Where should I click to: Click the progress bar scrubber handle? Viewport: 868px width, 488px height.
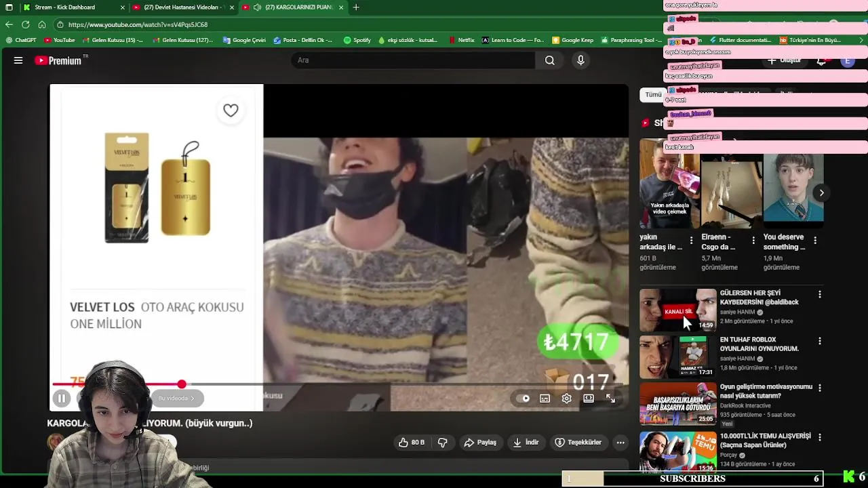point(182,384)
